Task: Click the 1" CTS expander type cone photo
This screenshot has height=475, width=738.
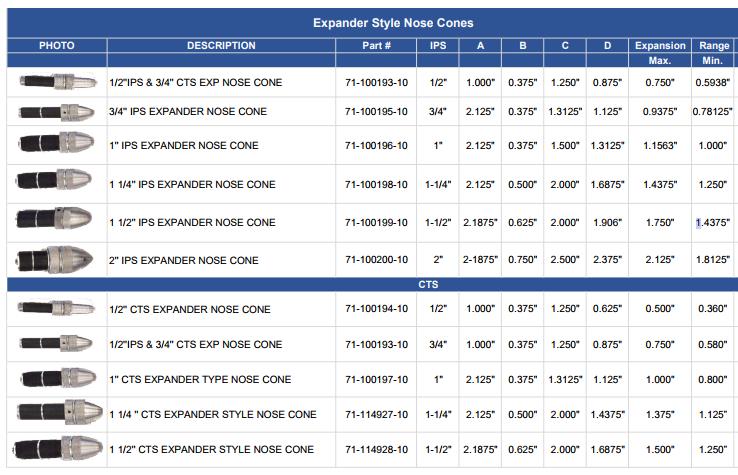Action: (x=55, y=379)
